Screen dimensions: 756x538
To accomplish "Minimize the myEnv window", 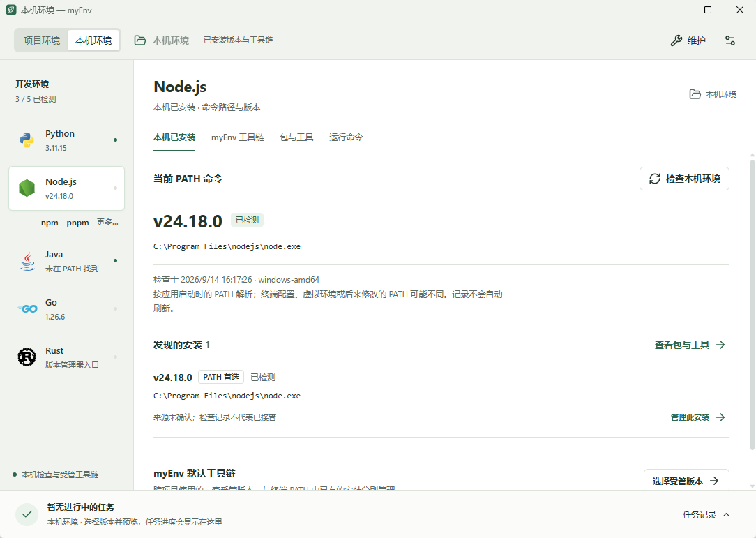I will [x=676, y=10].
